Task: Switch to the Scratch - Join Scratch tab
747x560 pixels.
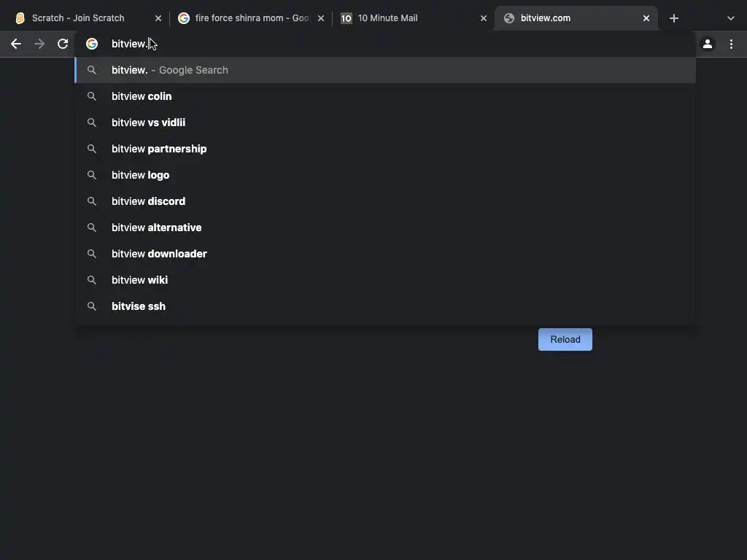Action: (x=78, y=18)
